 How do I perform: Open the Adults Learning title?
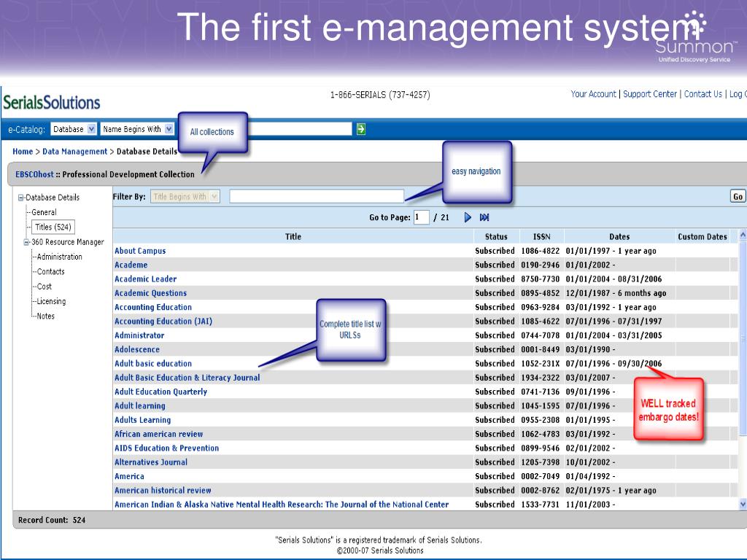coord(142,420)
